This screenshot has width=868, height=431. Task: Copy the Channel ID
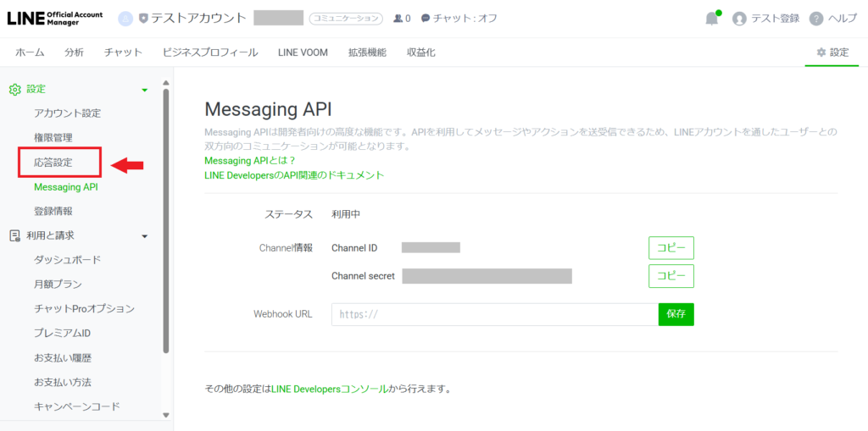click(x=670, y=248)
